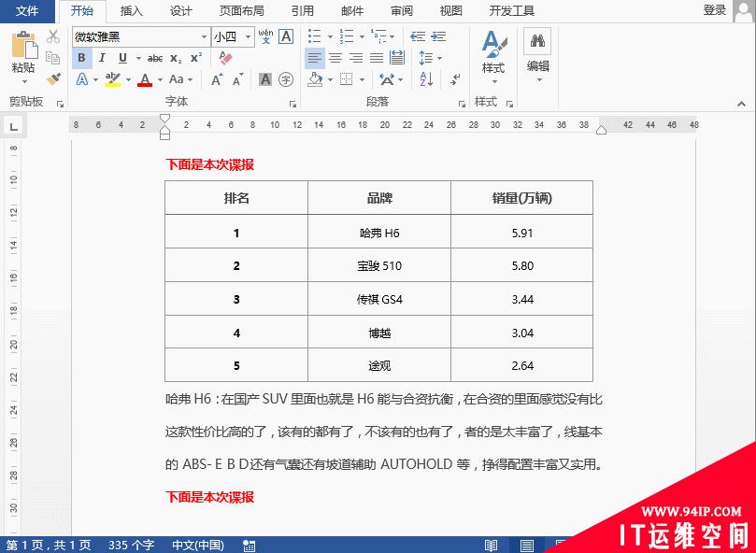Show or hide paragraph marks

455,79
